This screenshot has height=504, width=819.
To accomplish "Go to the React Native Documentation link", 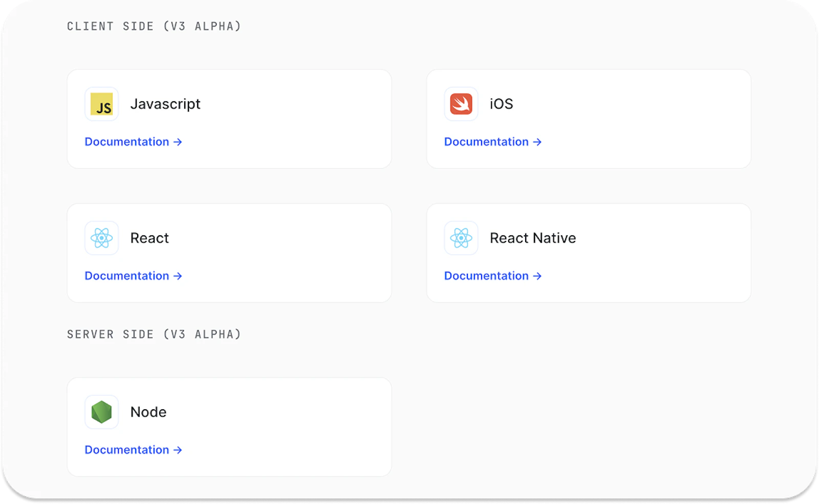I will (x=486, y=276).
